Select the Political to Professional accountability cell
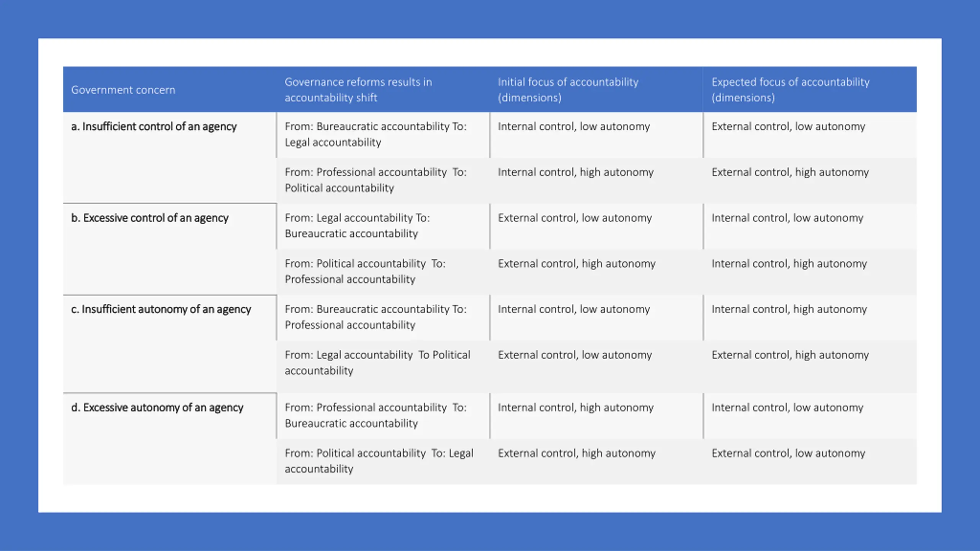 click(365, 272)
